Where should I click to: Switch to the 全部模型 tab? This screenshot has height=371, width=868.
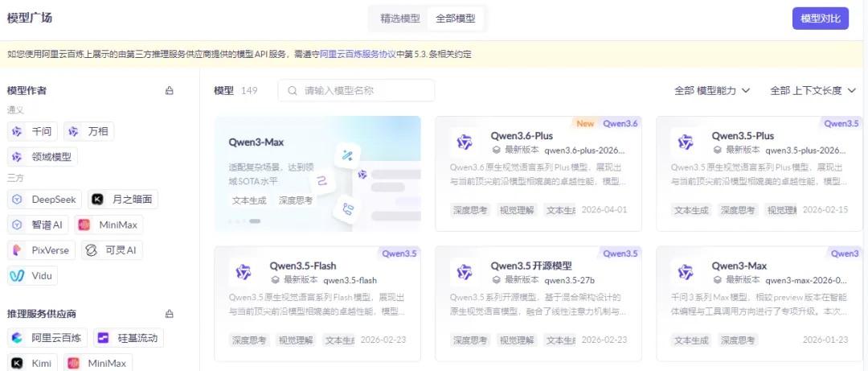455,19
